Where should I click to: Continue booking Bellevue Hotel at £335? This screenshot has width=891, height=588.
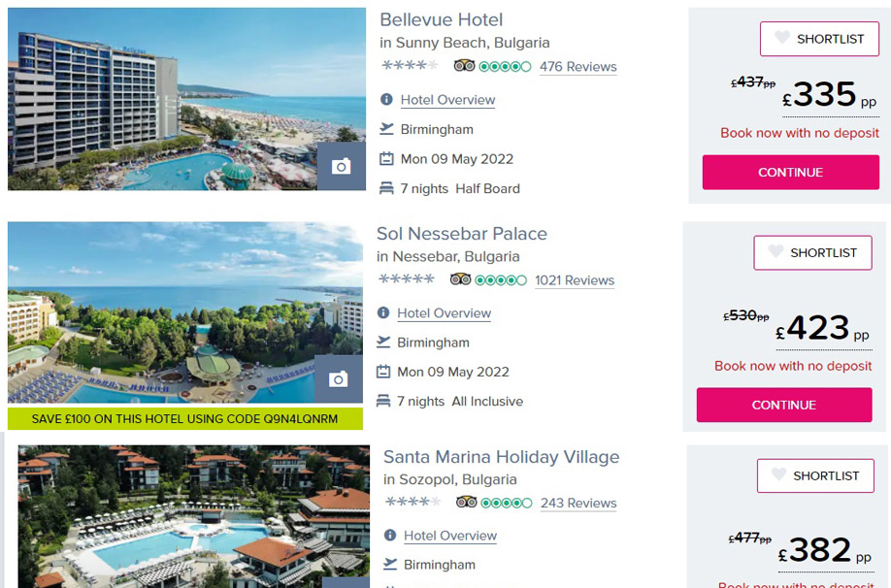click(790, 172)
